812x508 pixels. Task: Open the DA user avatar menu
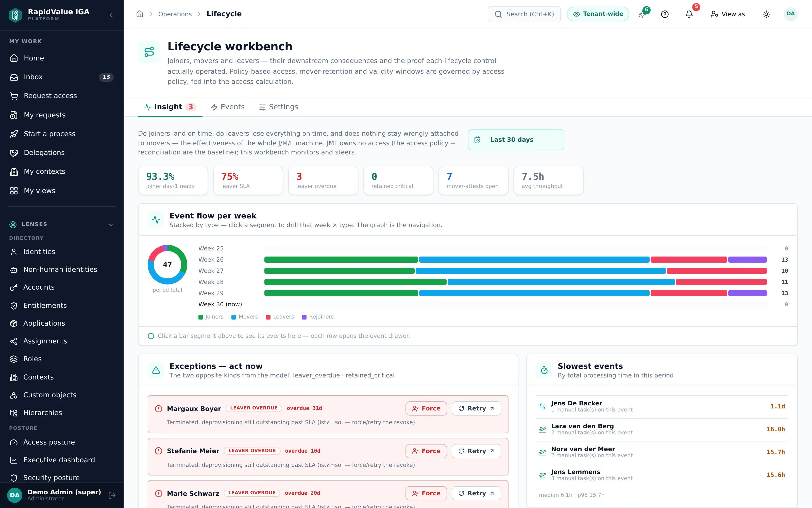[x=790, y=14]
